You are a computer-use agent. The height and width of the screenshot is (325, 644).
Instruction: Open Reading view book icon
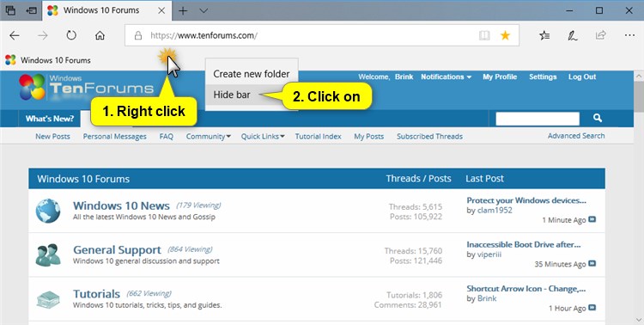tap(484, 35)
